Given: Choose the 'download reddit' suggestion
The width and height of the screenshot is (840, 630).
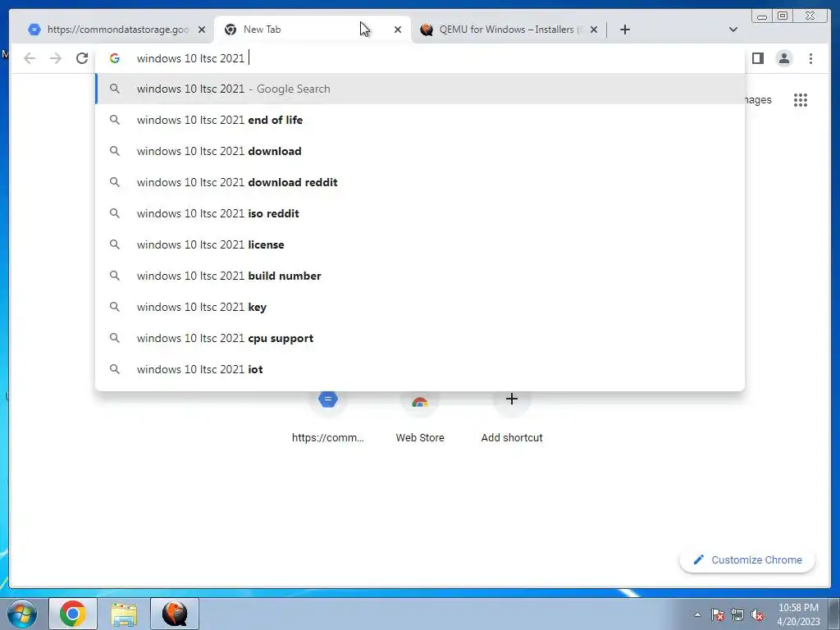Looking at the screenshot, I should click(x=420, y=182).
